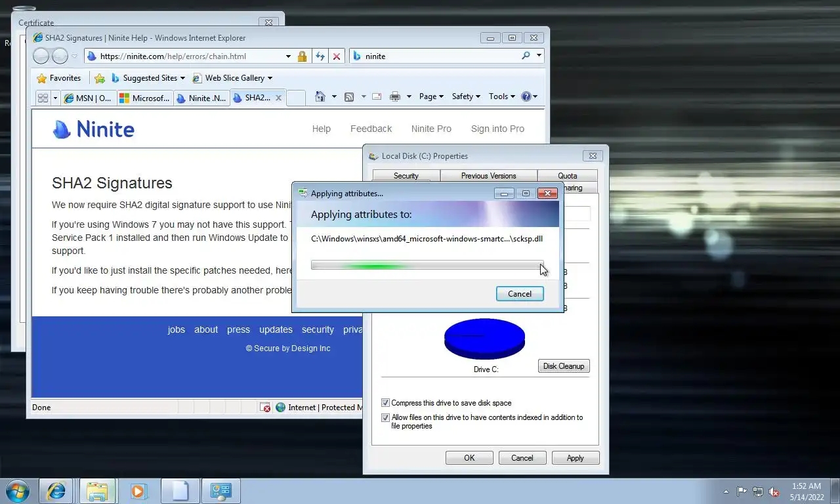
Task: Expand the Suggested Sites dropdown
Action: coord(182,78)
